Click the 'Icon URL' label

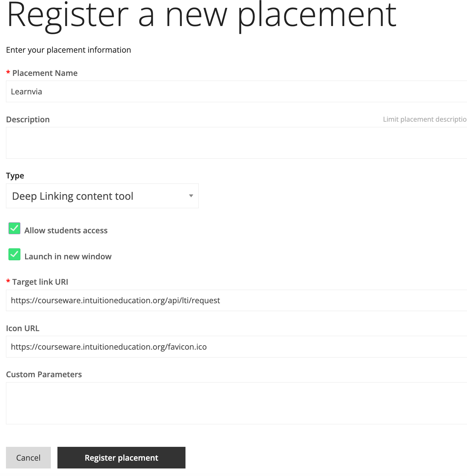click(x=23, y=328)
